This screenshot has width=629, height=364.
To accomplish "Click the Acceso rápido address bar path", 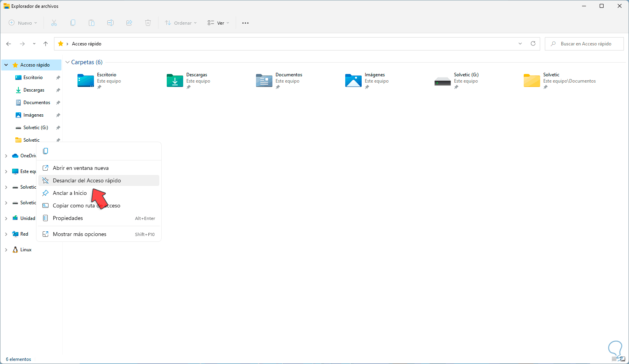I will [x=87, y=44].
